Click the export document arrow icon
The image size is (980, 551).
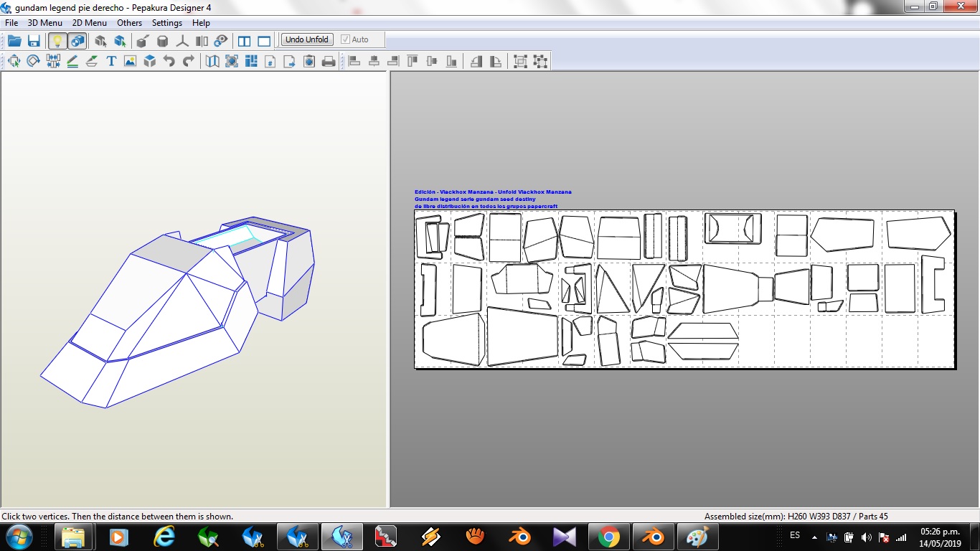pos(290,61)
